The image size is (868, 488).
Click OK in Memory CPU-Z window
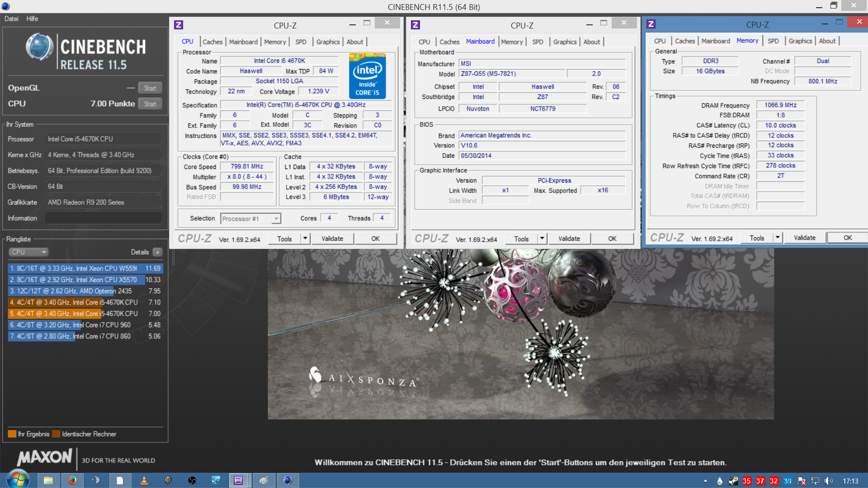coord(848,238)
